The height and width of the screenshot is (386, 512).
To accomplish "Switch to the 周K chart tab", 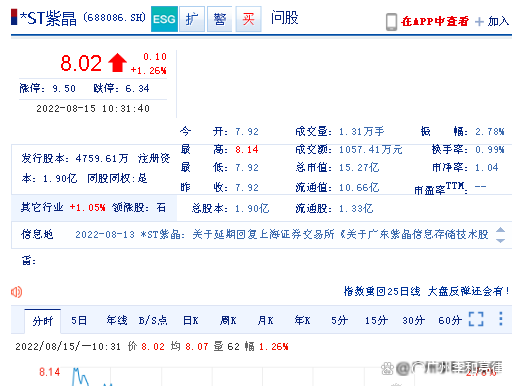I will click(228, 321).
